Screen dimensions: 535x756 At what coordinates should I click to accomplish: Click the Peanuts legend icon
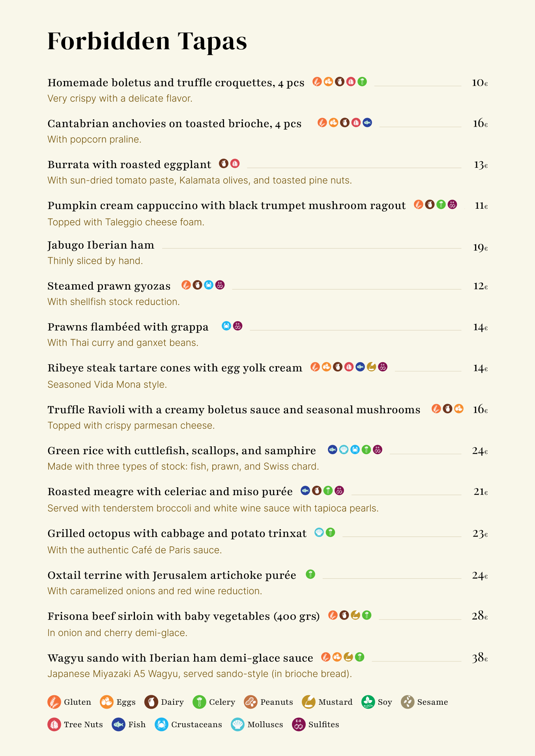click(251, 702)
